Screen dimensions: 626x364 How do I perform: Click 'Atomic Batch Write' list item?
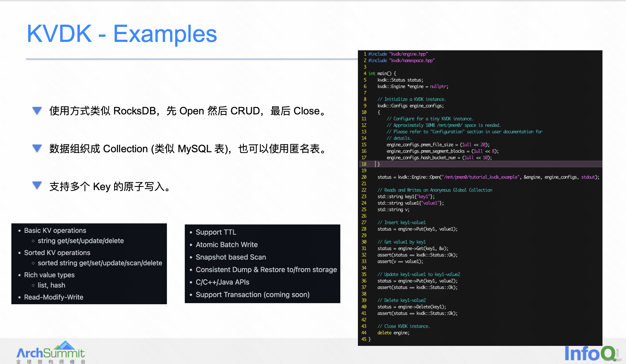click(x=226, y=244)
